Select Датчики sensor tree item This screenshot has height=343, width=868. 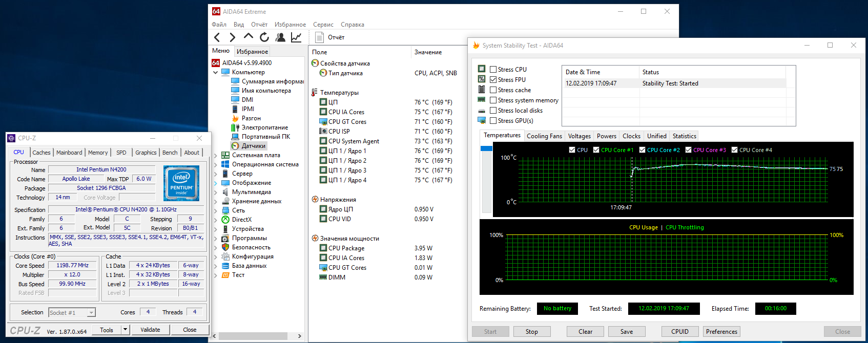coord(249,146)
